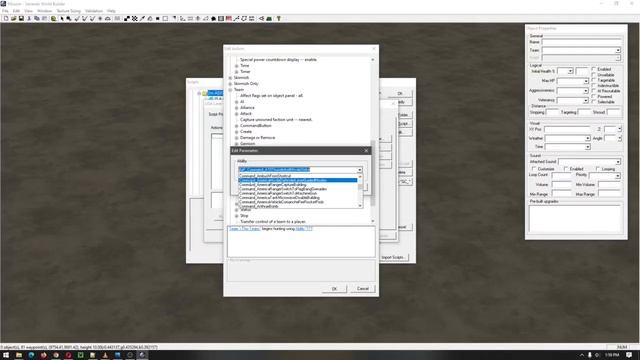Click the Ability dropdown list scrollbar
The image size is (640, 360).
(x=360, y=191)
